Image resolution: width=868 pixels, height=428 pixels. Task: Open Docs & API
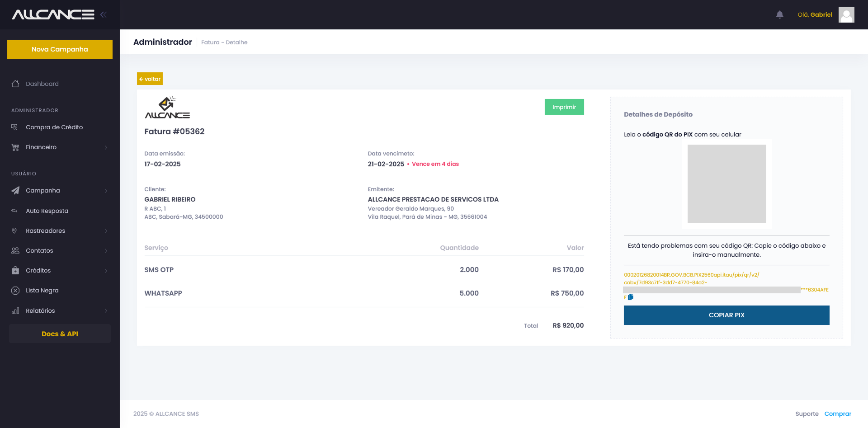click(x=60, y=334)
